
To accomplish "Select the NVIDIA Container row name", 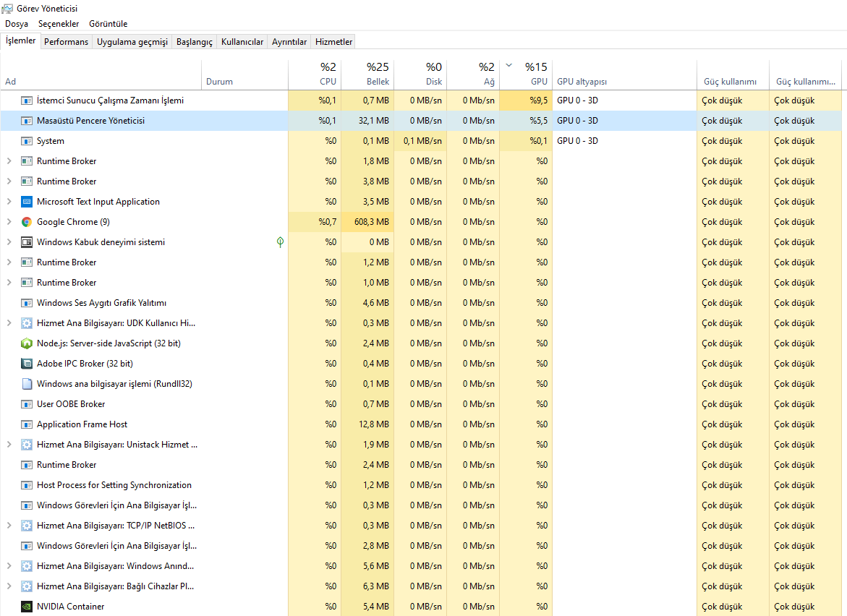I will point(70,607).
